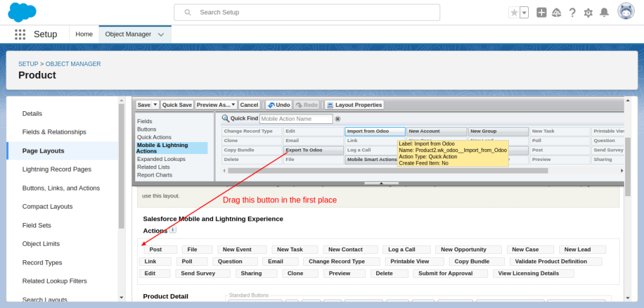644x308 pixels.
Task: Clear Quick Find with the X icon
Action: [338, 119]
